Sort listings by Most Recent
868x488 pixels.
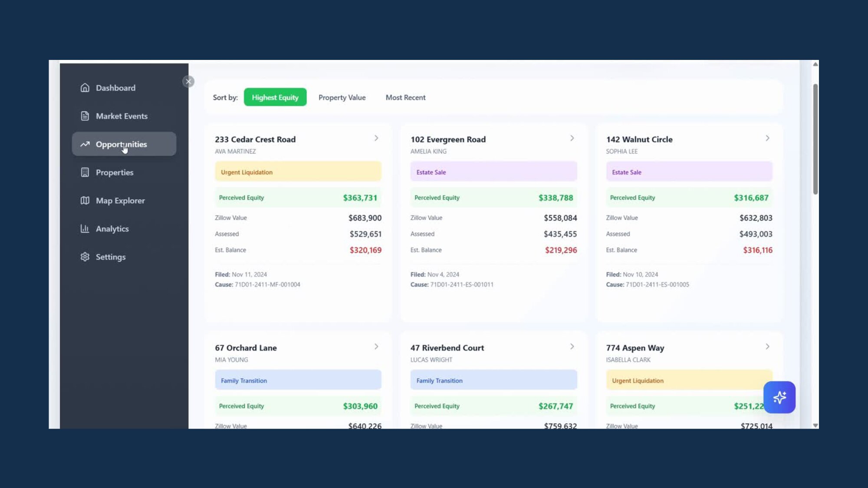[405, 97]
